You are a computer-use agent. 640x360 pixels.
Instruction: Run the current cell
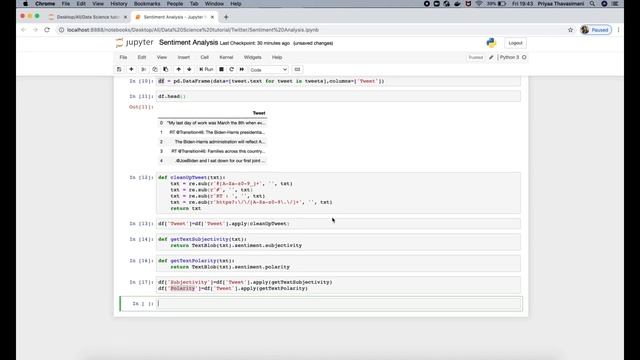tap(206, 69)
